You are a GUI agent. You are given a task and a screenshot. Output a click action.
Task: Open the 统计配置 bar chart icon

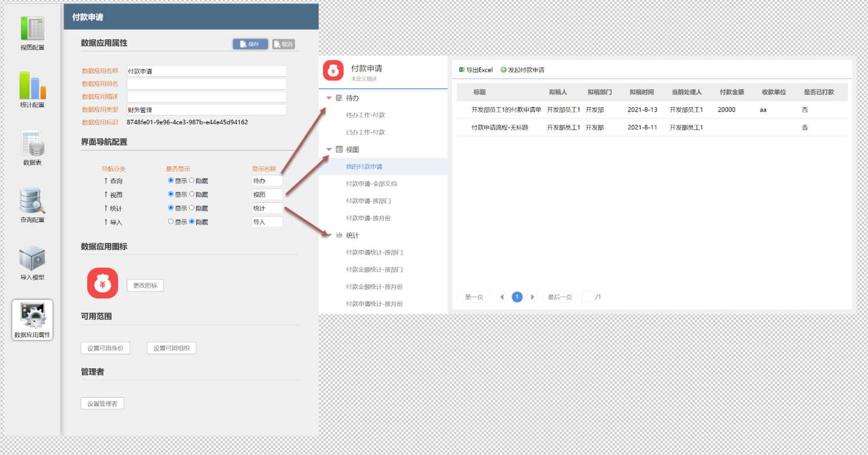click(32, 86)
